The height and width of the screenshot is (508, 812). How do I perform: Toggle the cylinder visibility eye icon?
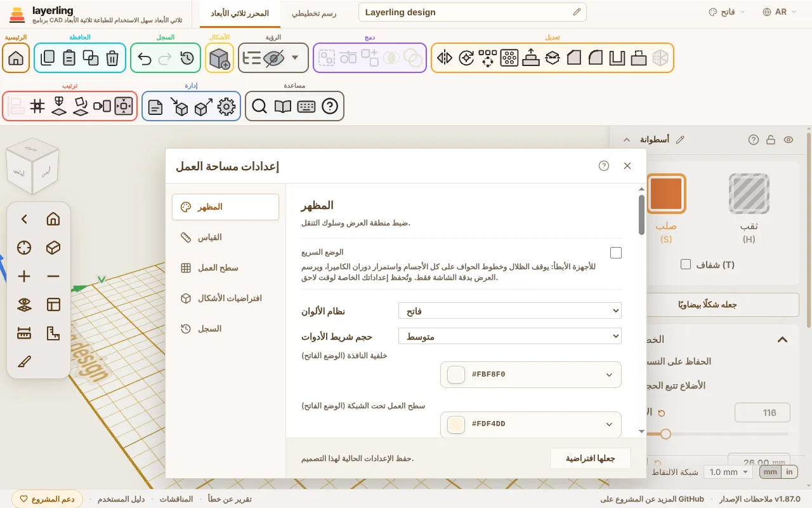click(x=789, y=140)
